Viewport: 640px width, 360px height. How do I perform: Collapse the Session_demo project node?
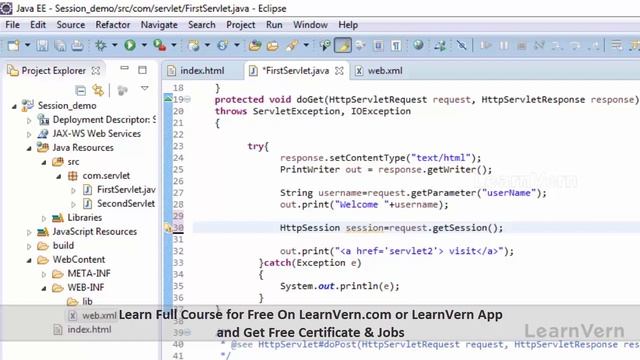pos(14,106)
